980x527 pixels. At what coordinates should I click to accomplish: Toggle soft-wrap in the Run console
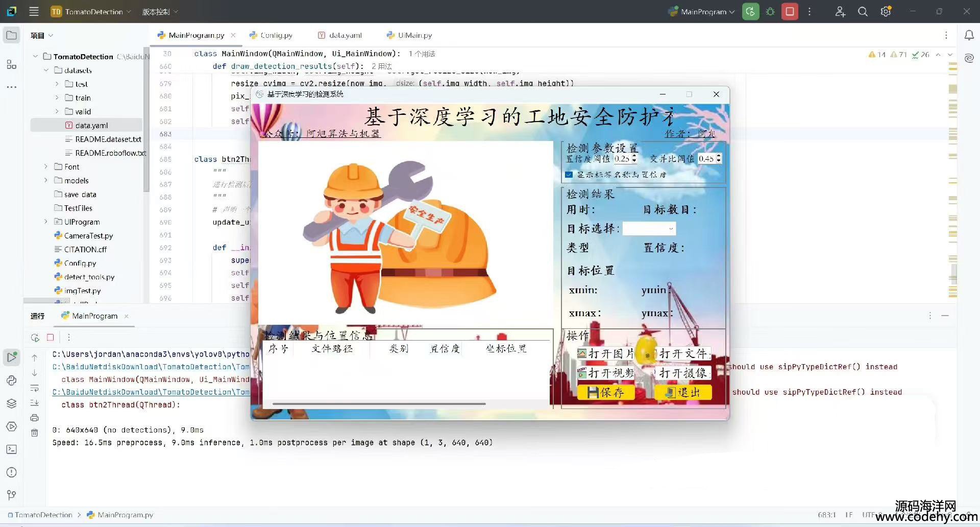tap(34, 388)
